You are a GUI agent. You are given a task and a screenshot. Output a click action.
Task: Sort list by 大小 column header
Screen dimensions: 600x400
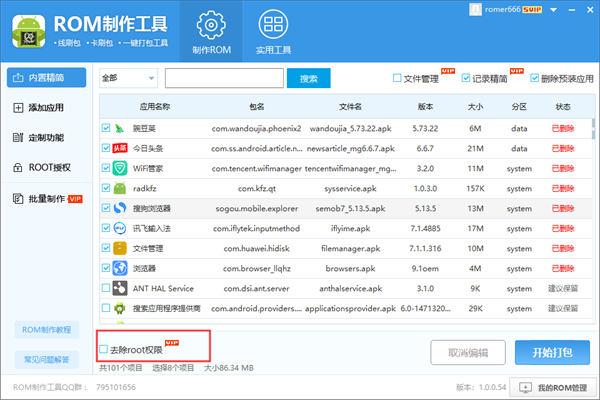(476, 106)
